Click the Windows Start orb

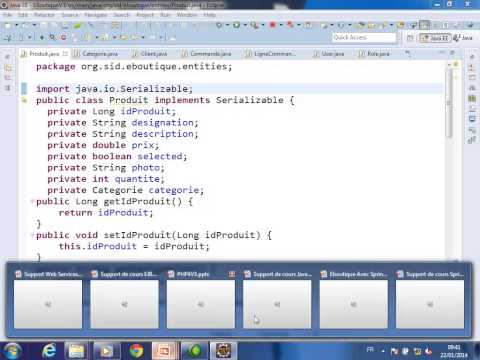(x=11, y=351)
